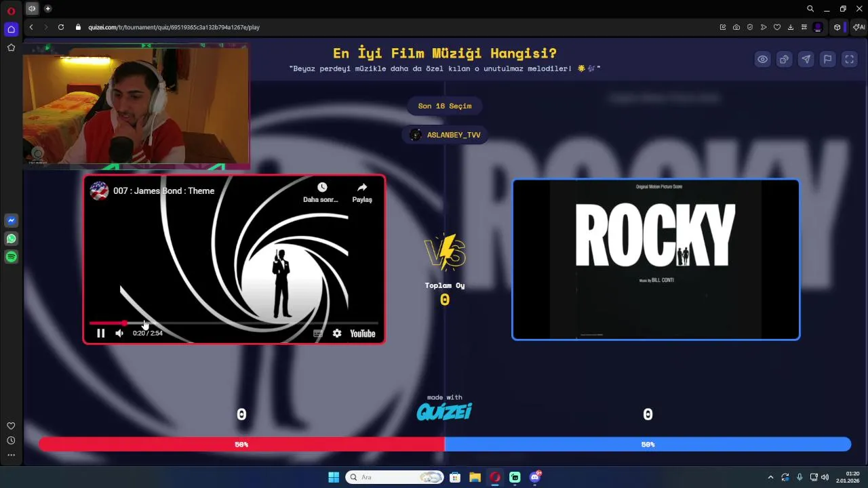
Task: Open File Explorer from the taskbar
Action: click(x=475, y=477)
